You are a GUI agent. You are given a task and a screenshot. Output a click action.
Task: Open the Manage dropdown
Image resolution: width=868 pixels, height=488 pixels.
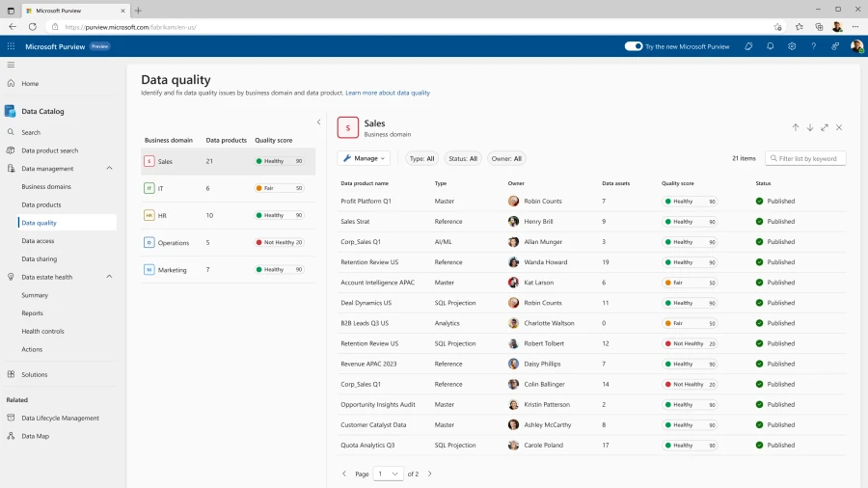[x=364, y=158]
